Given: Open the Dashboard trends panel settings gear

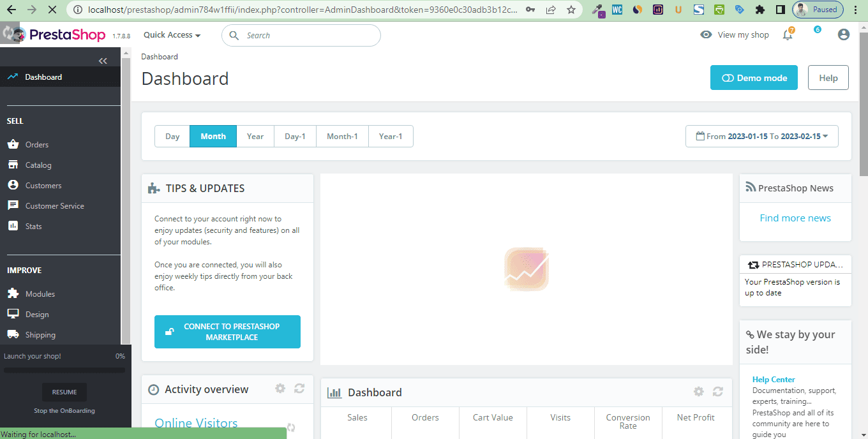Looking at the screenshot, I should [x=699, y=392].
